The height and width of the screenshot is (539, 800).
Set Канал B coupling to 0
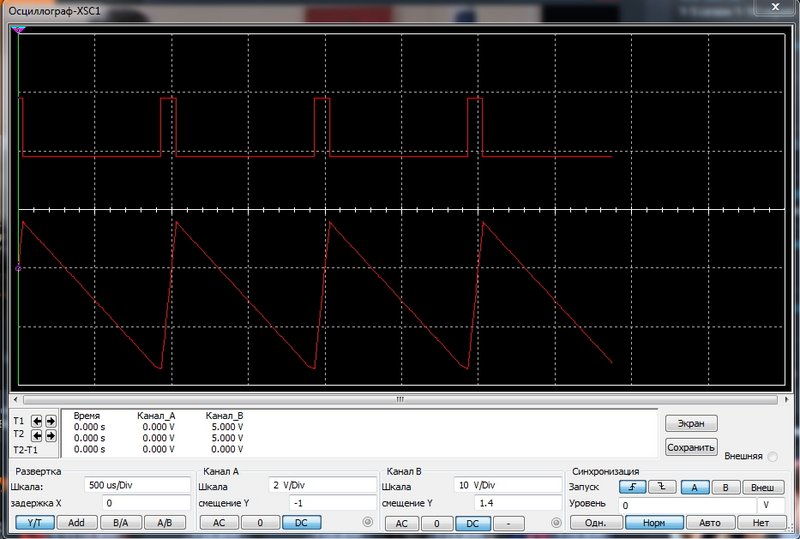pyautogui.click(x=437, y=523)
